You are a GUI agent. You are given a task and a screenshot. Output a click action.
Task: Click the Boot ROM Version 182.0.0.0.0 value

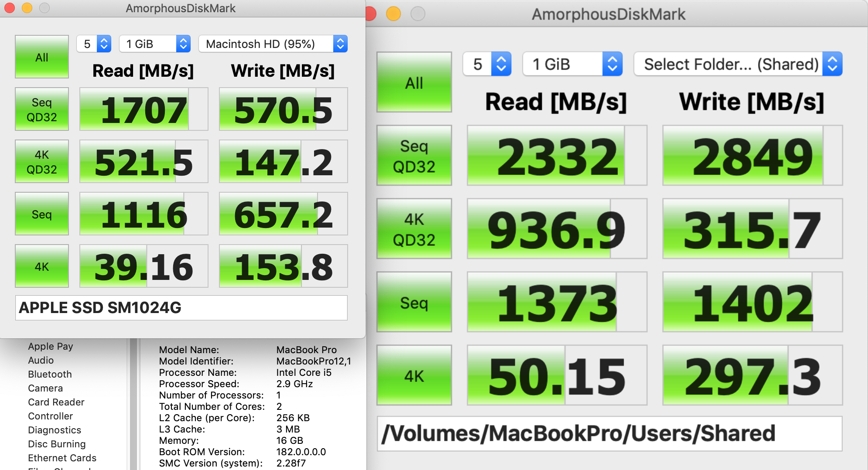click(301, 452)
